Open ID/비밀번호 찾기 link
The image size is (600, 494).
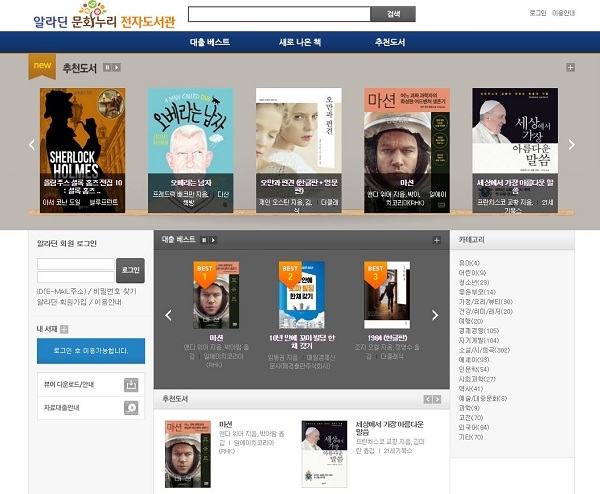(x=87, y=291)
